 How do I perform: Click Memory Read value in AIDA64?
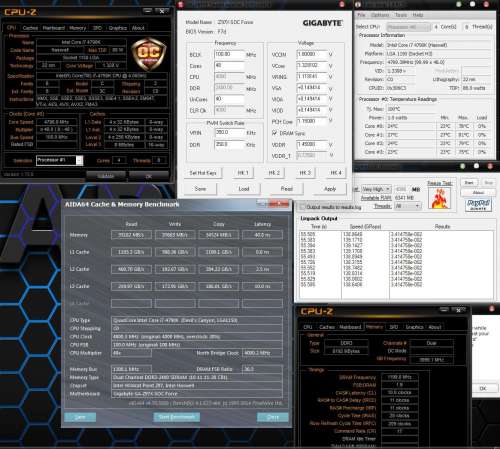tap(131, 235)
